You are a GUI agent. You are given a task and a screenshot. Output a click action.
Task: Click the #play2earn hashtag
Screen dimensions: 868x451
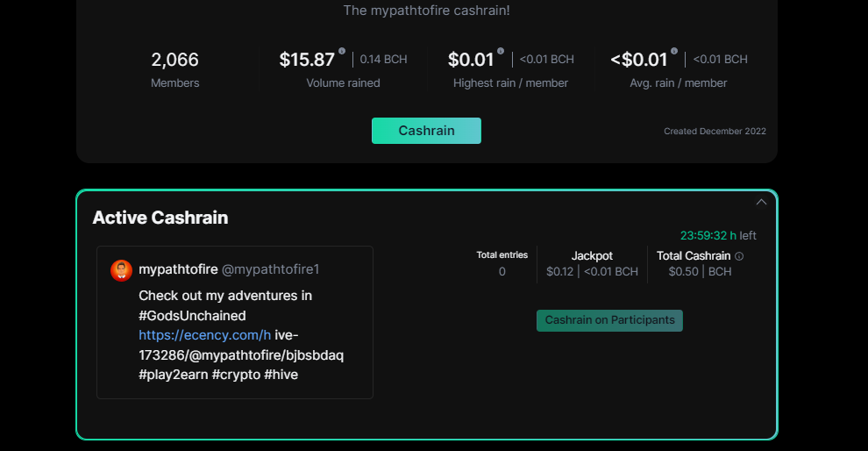click(x=174, y=375)
